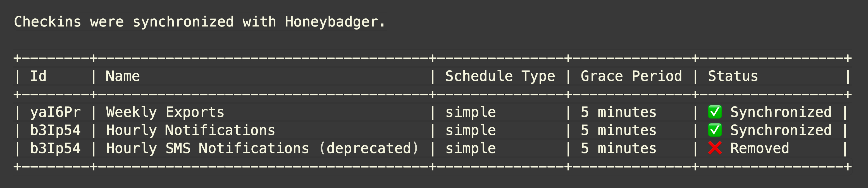Image resolution: width=868 pixels, height=188 pixels.
Task: Click the red X next to Removed
Action: click(715, 148)
